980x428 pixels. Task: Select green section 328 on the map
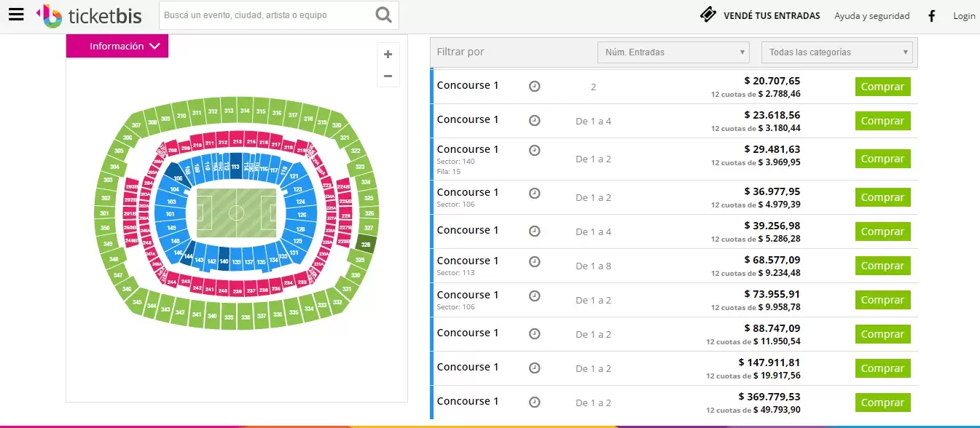pos(366,245)
